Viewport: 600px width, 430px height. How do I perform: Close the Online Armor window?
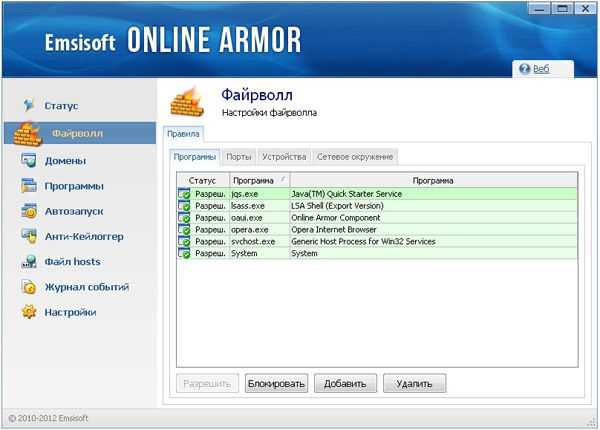coord(585,8)
